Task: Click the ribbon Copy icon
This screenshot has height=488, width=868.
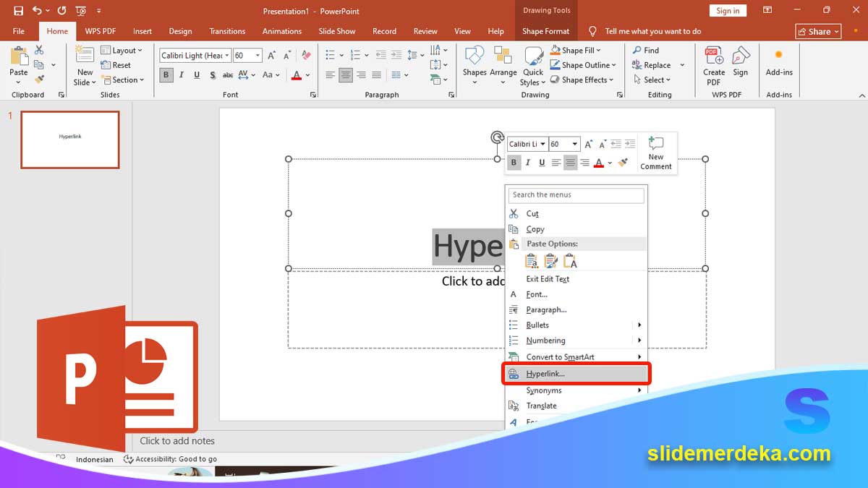Action: (x=39, y=65)
